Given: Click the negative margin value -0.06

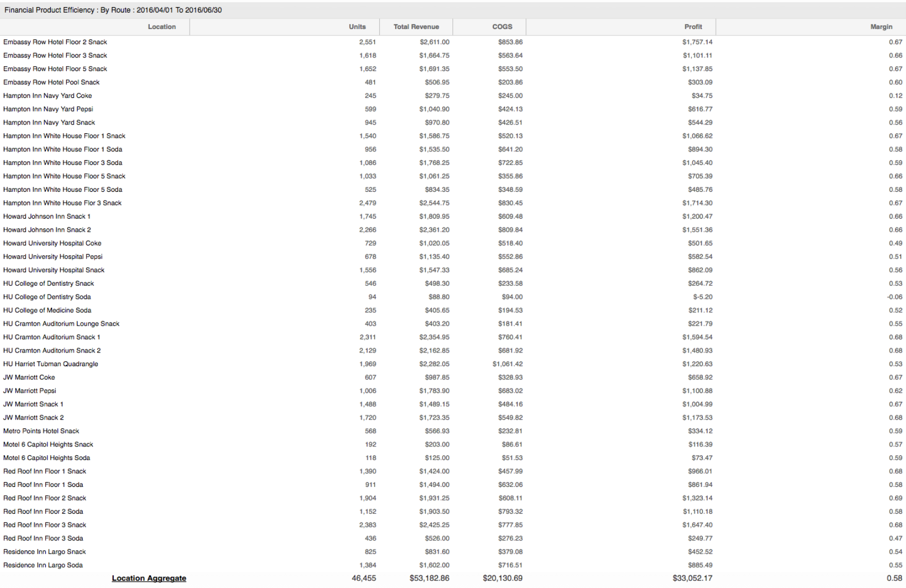Looking at the screenshot, I should 895,297.
